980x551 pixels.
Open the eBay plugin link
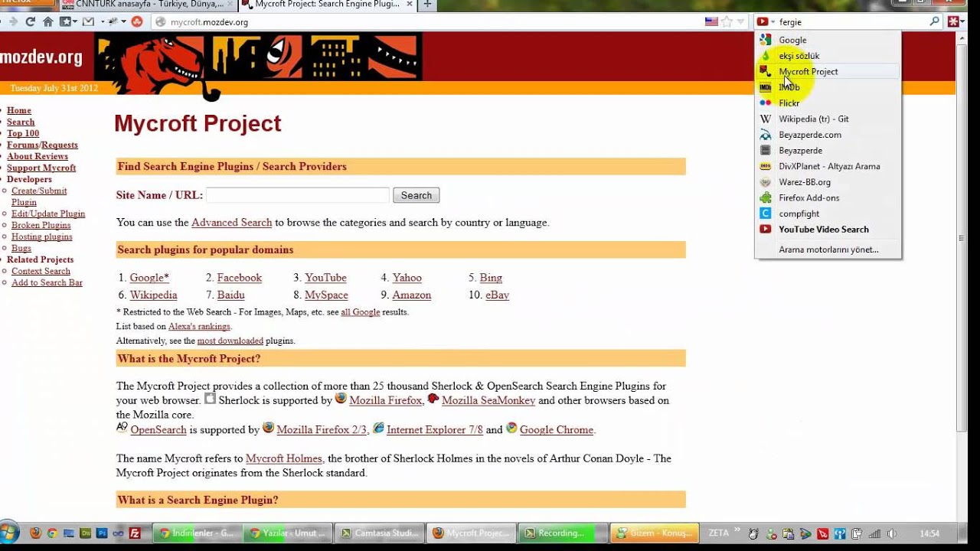tap(497, 295)
